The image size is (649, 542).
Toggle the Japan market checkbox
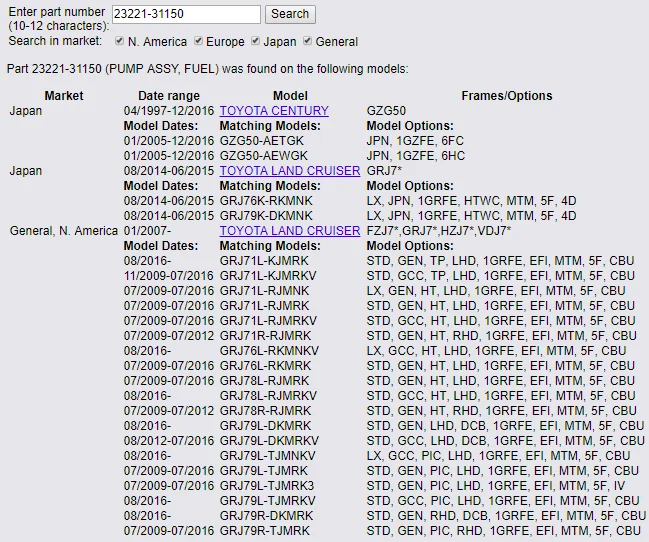[x=255, y=41]
